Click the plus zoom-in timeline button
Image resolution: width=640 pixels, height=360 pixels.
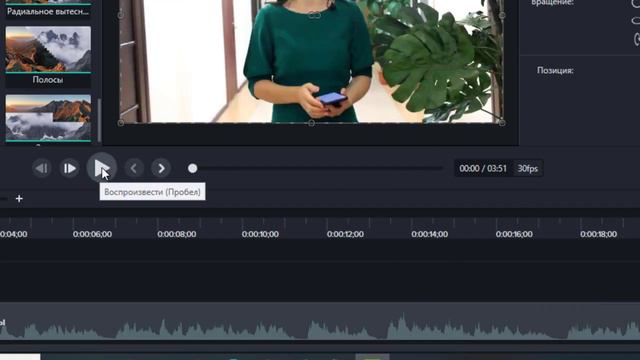click(19, 199)
